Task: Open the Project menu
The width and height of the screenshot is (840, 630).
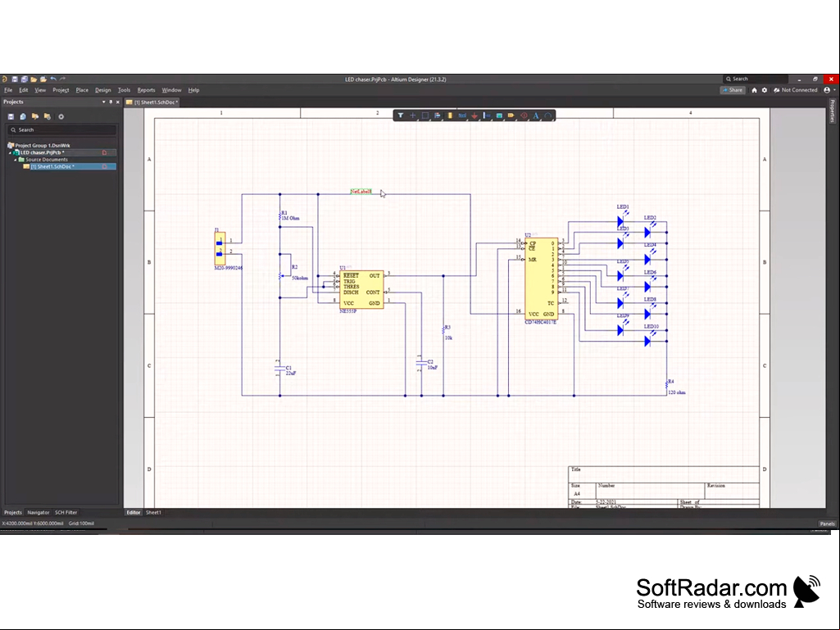Action: [x=61, y=90]
